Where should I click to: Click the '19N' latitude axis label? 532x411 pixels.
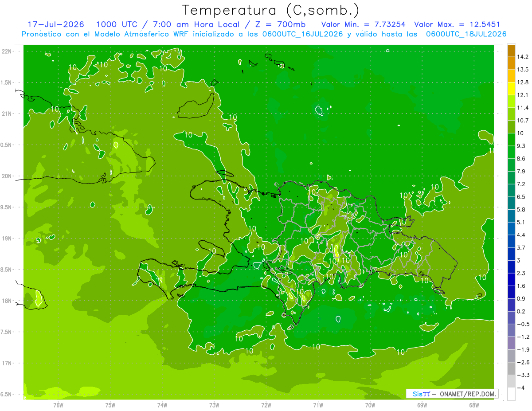[7, 239]
